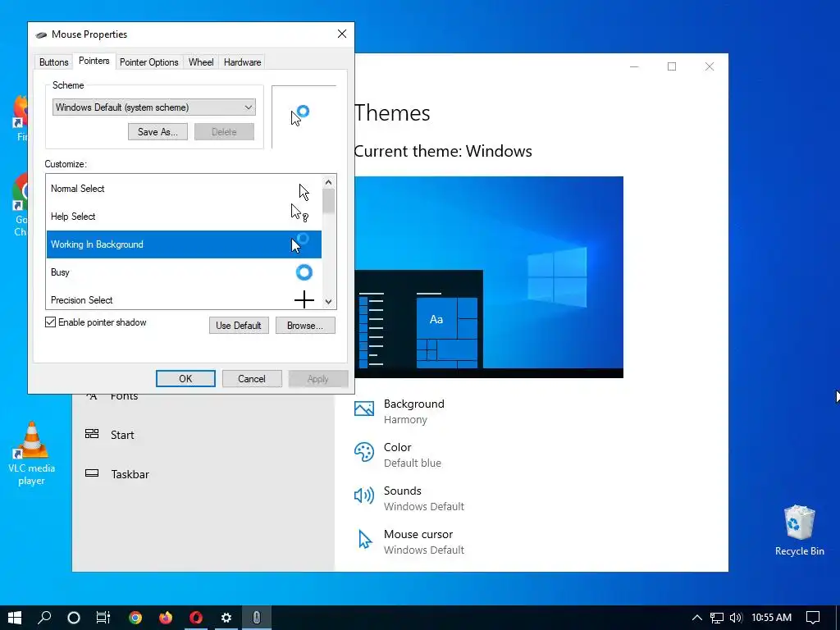
Task: Click the Background picture icon
Action: click(x=363, y=409)
